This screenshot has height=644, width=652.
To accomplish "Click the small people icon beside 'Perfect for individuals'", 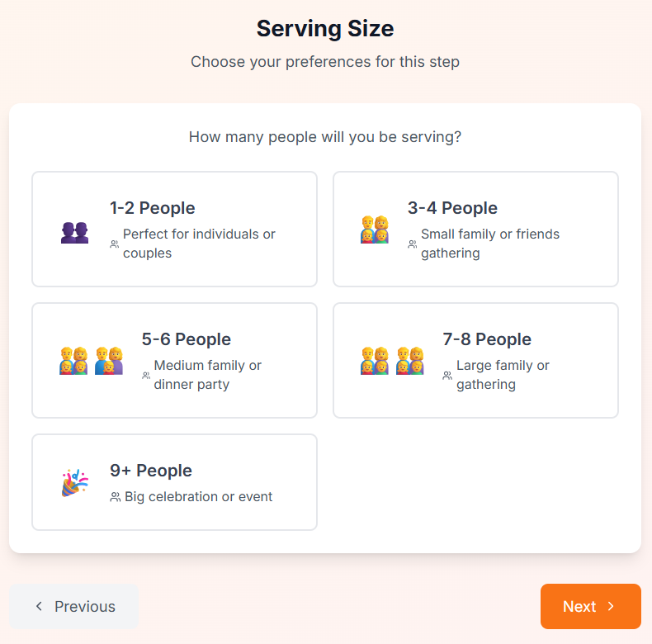I will pos(115,244).
